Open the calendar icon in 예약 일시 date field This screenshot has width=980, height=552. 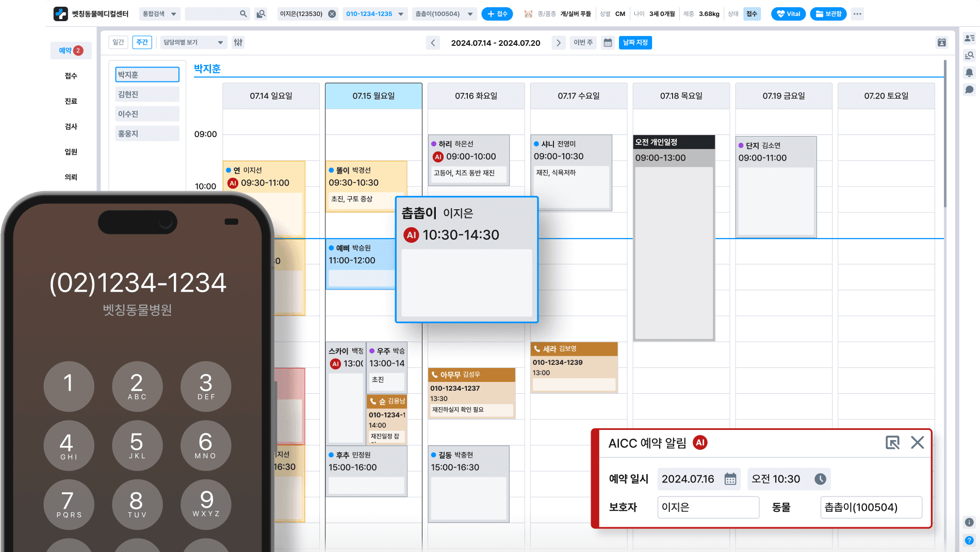tap(730, 479)
